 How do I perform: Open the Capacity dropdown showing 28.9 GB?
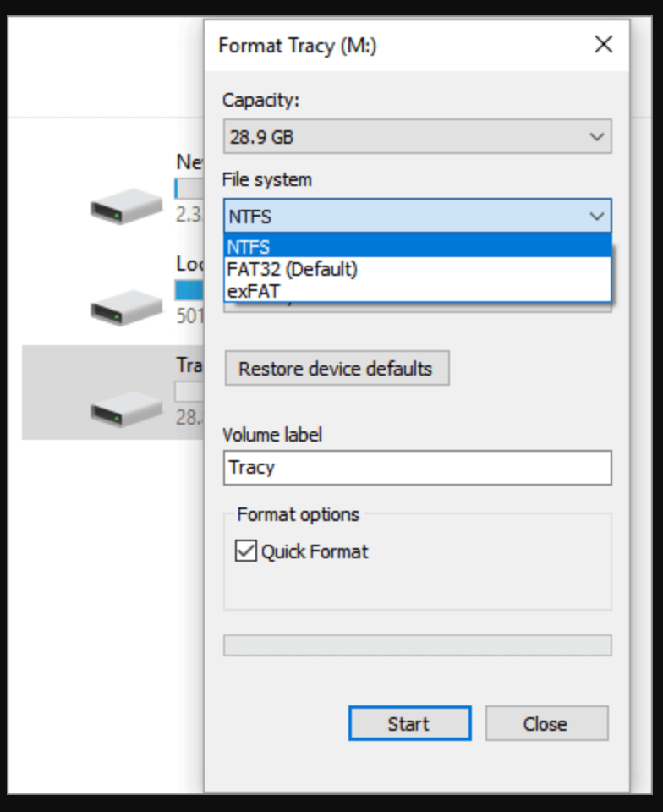click(416, 135)
